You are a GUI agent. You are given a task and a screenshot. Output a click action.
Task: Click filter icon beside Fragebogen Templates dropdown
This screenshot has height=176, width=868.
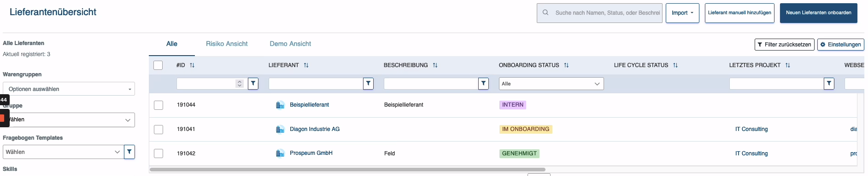point(129,152)
